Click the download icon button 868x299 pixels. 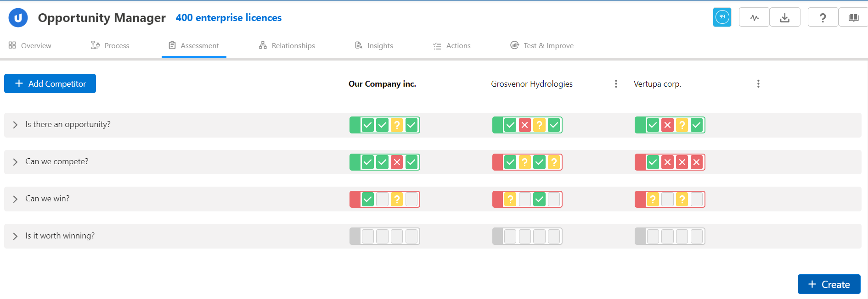click(785, 17)
